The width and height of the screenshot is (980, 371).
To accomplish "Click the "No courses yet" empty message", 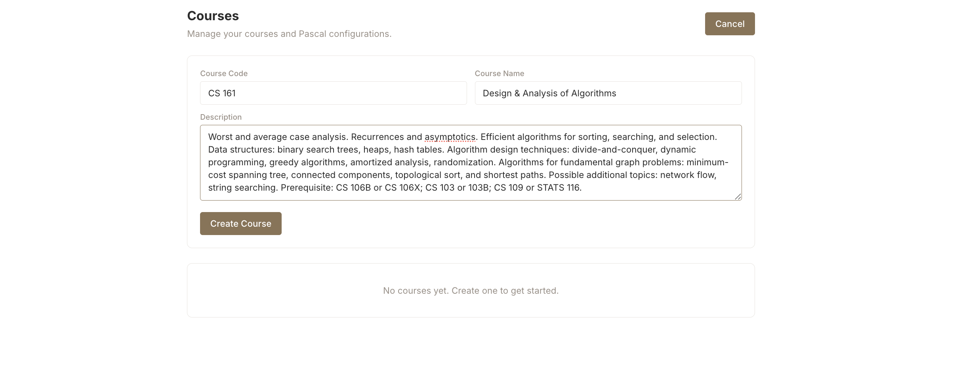I will [471, 291].
